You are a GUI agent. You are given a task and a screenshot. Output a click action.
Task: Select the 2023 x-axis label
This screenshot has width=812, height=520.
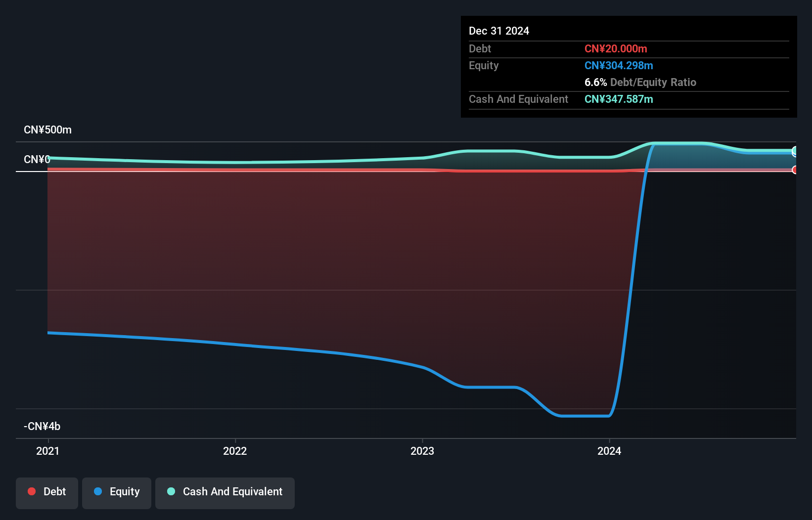coord(422,451)
